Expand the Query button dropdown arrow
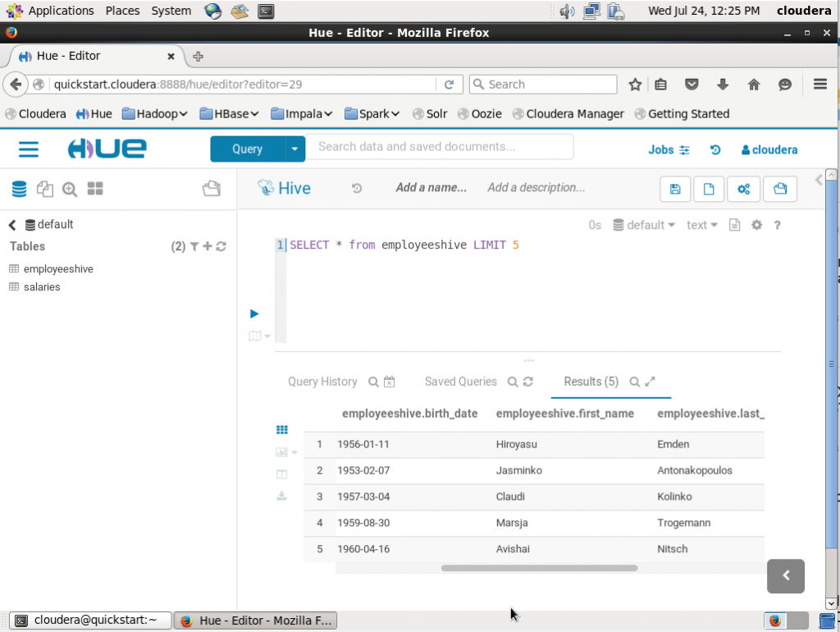The height and width of the screenshot is (632, 840). tap(294, 149)
